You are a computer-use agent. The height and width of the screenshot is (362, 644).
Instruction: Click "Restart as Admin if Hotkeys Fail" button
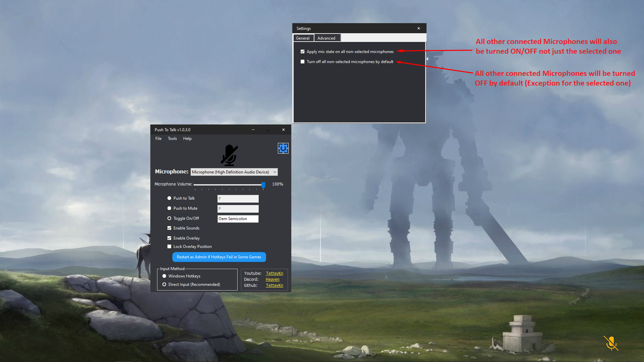219,257
